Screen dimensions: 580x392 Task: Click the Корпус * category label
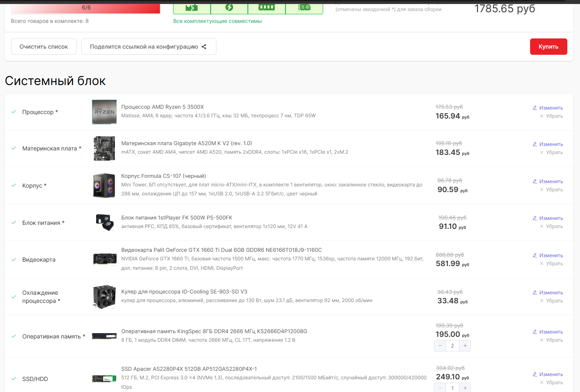click(x=34, y=186)
